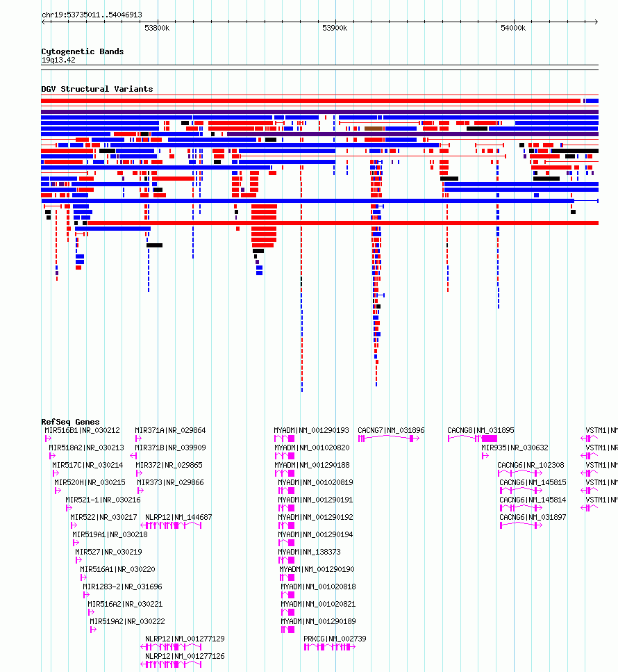Click the 53900k ruler tick label
Image resolution: width=618 pixels, height=672 pixels.
[x=335, y=28]
